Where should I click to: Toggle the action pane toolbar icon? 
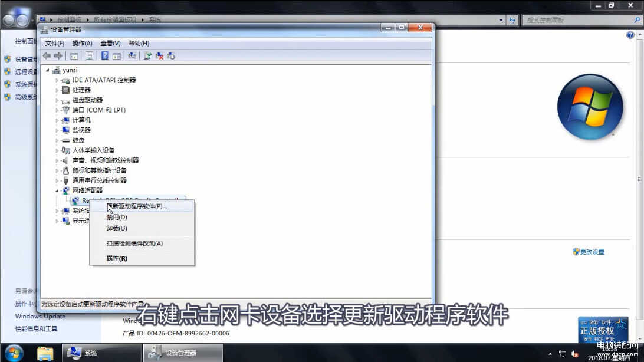point(117,56)
